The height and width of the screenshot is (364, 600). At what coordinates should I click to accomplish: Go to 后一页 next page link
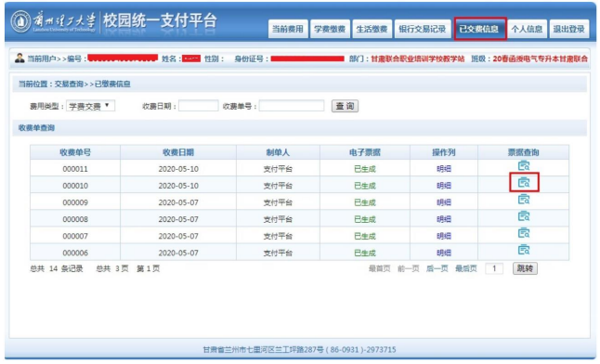[x=437, y=268]
